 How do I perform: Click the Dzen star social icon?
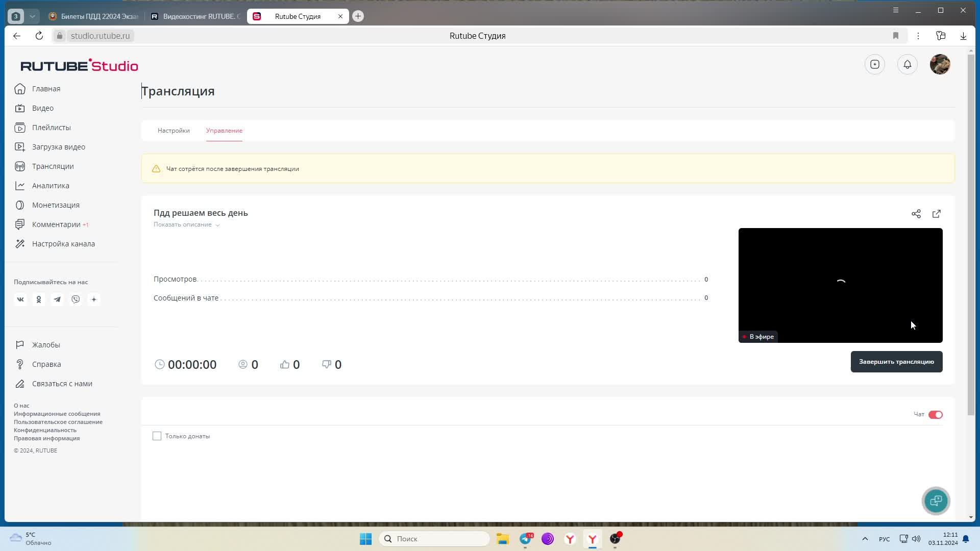[x=94, y=299]
